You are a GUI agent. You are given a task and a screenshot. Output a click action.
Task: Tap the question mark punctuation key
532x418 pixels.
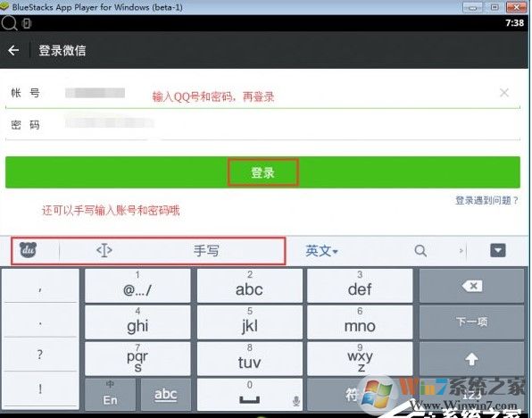(40, 355)
